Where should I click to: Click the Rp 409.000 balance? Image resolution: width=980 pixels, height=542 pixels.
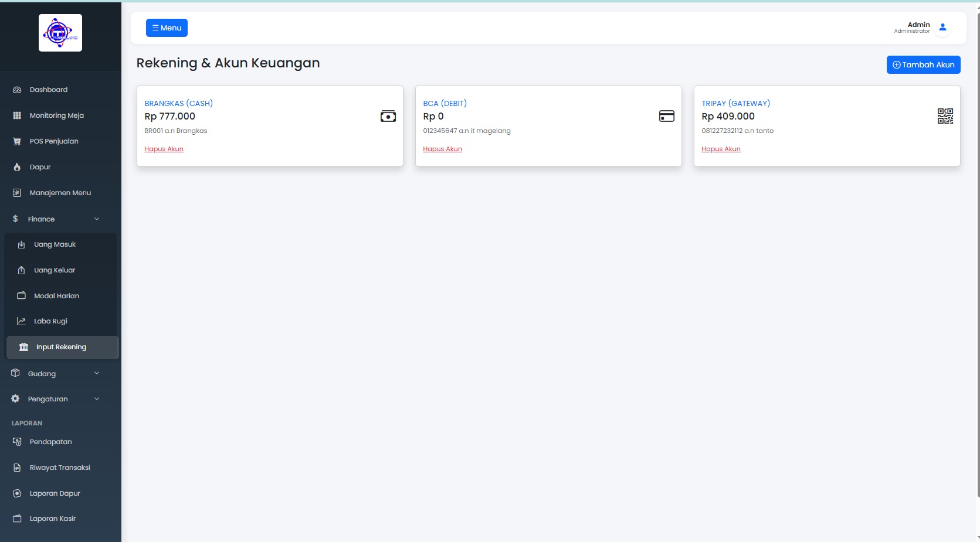coord(728,116)
